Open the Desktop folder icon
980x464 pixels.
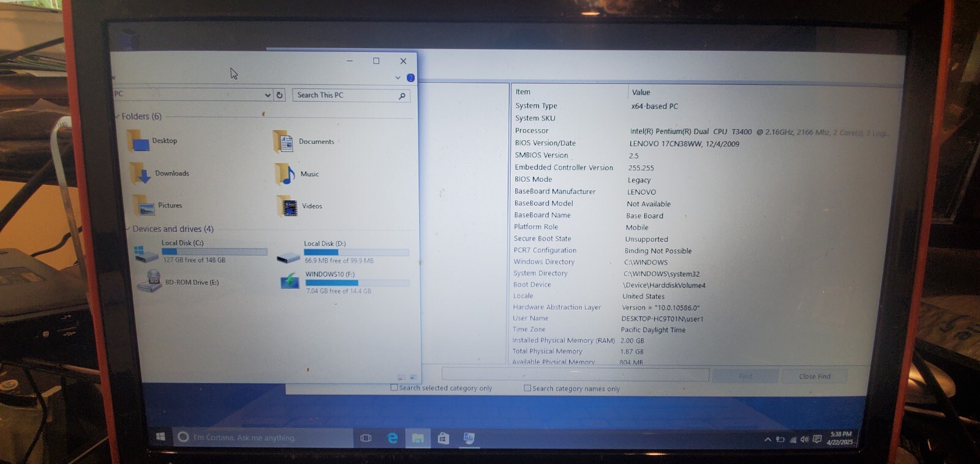(139, 141)
